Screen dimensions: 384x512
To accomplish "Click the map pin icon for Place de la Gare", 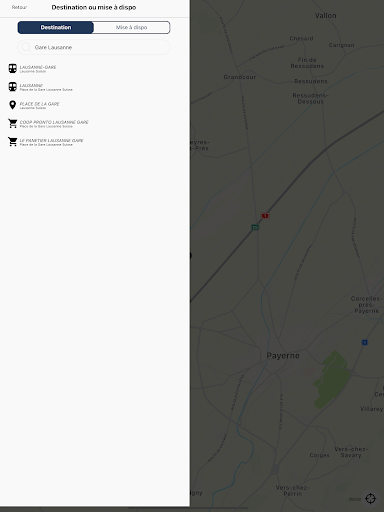I will pos(13,105).
